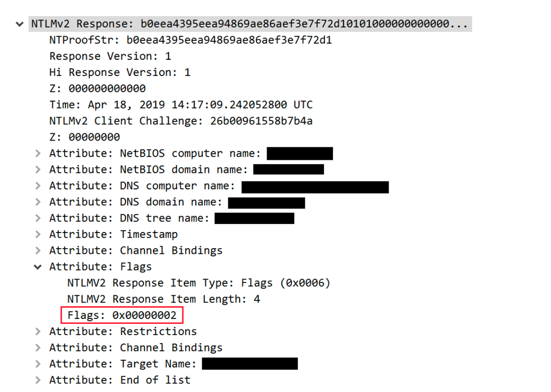Select the Z: 000000000000 line

(98, 89)
